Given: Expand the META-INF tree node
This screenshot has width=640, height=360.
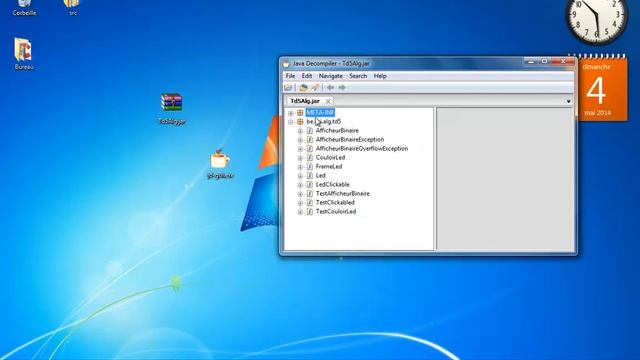Looking at the screenshot, I should pos(291,113).
